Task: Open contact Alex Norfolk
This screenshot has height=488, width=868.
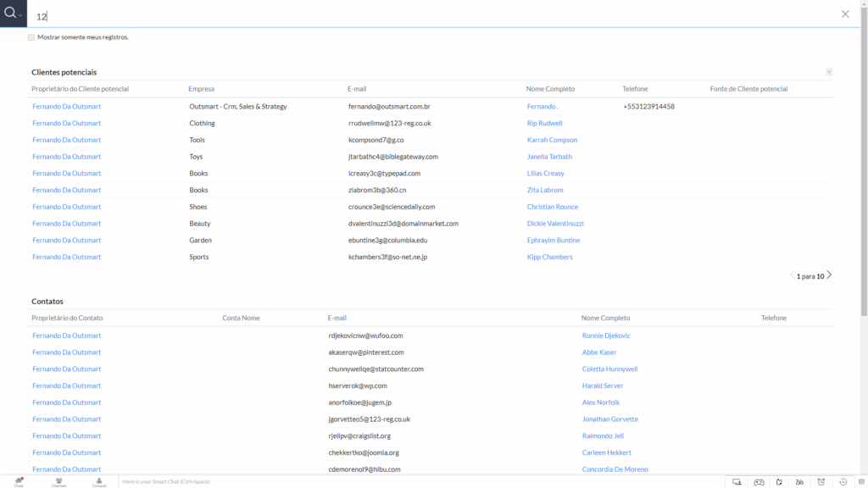Action: [x=601, y=402]
